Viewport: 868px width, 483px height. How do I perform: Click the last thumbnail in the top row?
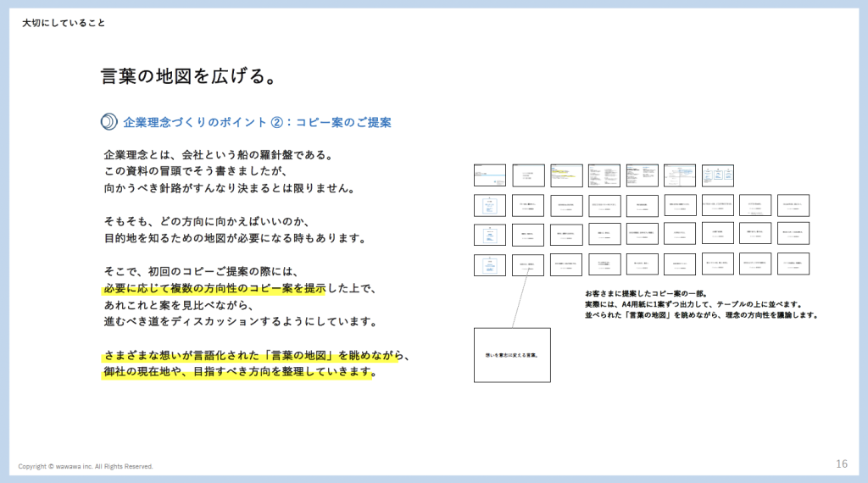(718, 175)
